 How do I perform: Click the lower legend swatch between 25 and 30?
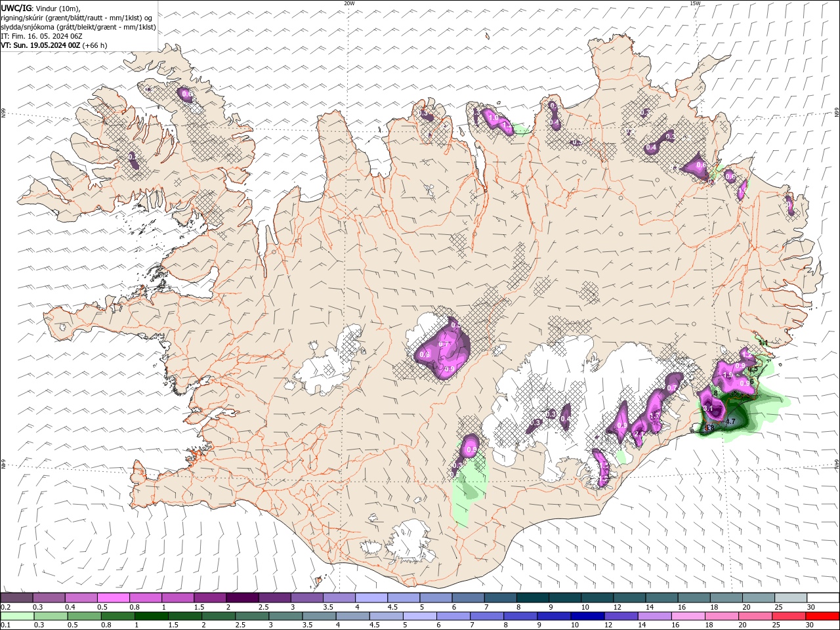tap(788, 616)
